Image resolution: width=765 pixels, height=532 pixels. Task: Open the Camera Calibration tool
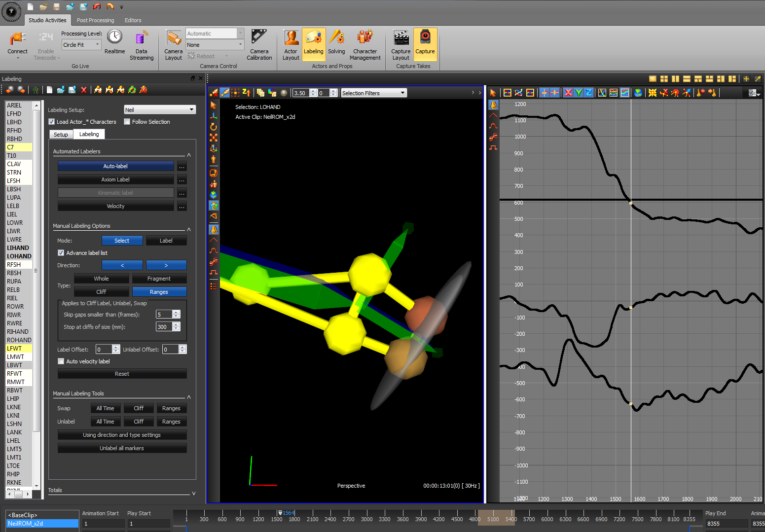click(x=259, y=39)
